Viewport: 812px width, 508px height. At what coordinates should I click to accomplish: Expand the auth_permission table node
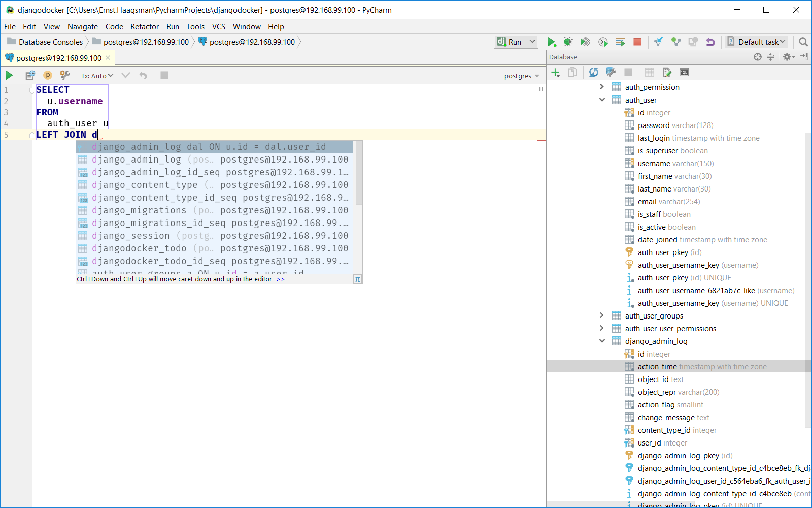[602, 87]
